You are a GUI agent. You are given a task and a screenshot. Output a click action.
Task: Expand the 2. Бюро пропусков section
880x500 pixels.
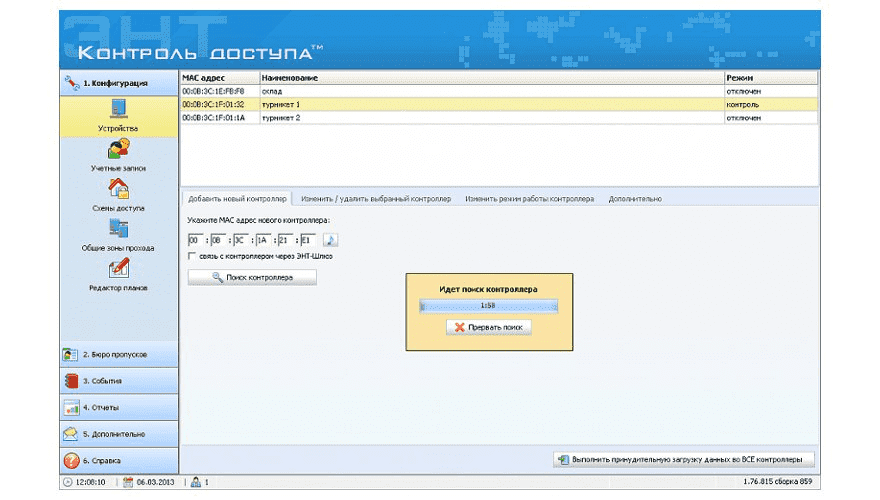119,354
